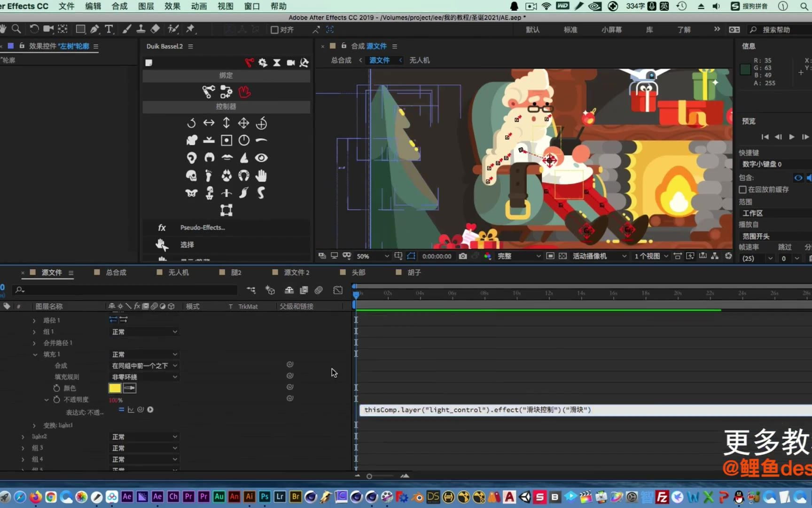
Task: Open 活动摄像机 view dropdown
Action: [600, 256]
